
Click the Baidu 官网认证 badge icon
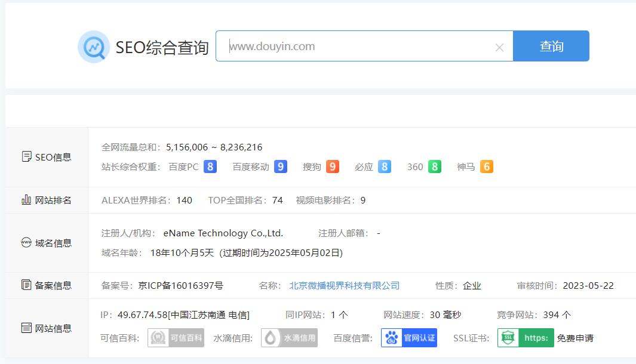(x=408, y=338)
